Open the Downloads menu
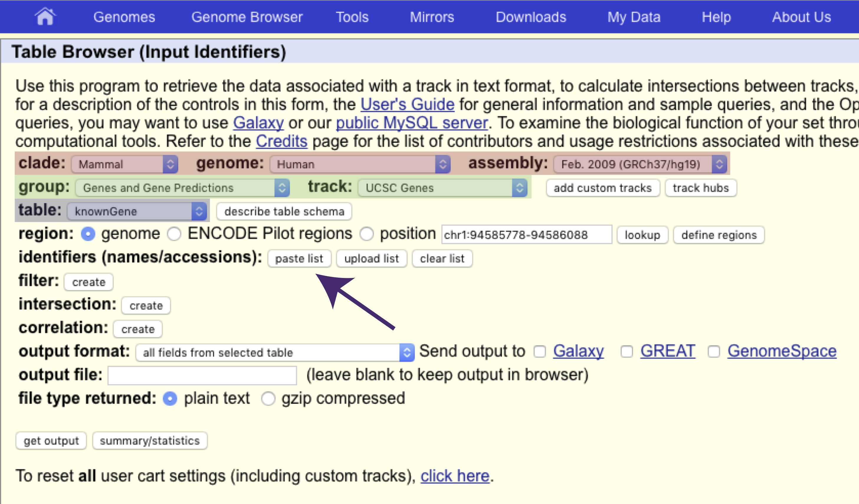 click(x=531, y=17)
